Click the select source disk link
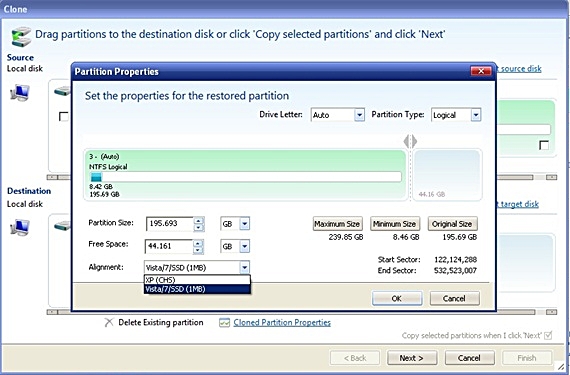This screenshot has width=570, height=375. coord(519,69)
